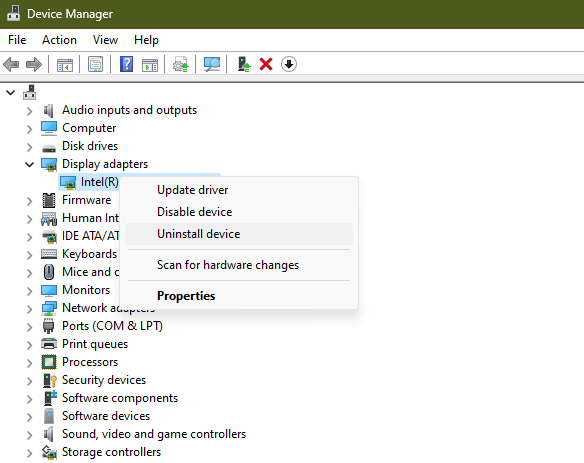Select the root computer node icon
The height and width of the screenshot is (463, 584).
29,92
